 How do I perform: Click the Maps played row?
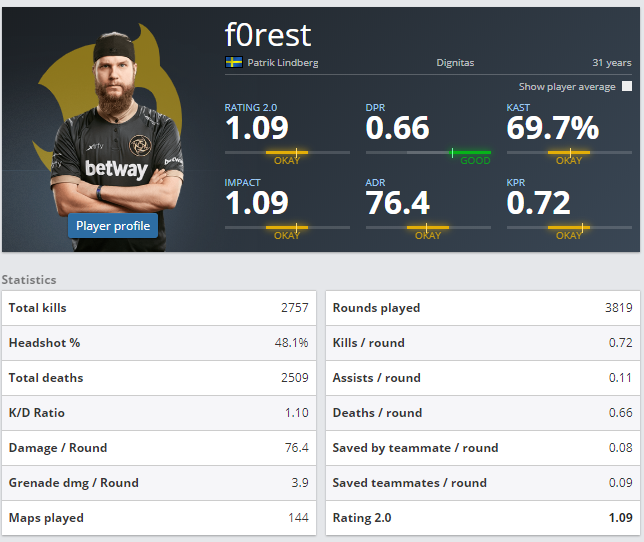(159, 518)
